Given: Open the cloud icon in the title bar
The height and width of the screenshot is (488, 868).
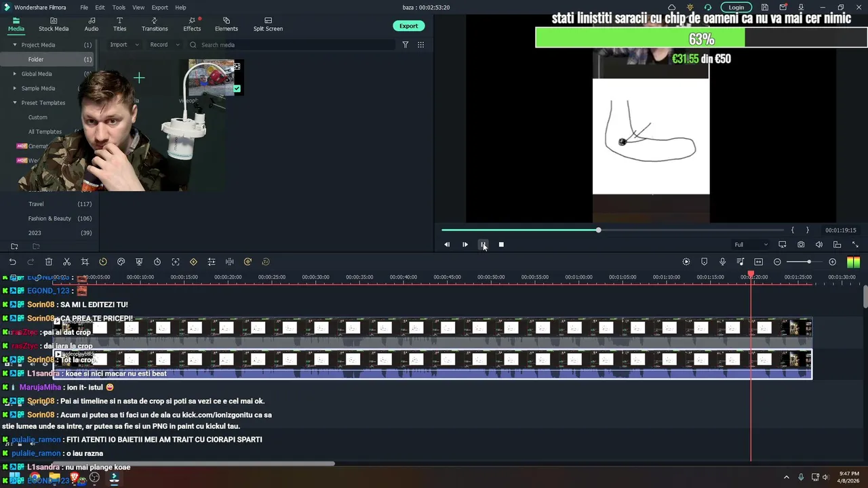Looking at the screenshot, I should [672, 7].
